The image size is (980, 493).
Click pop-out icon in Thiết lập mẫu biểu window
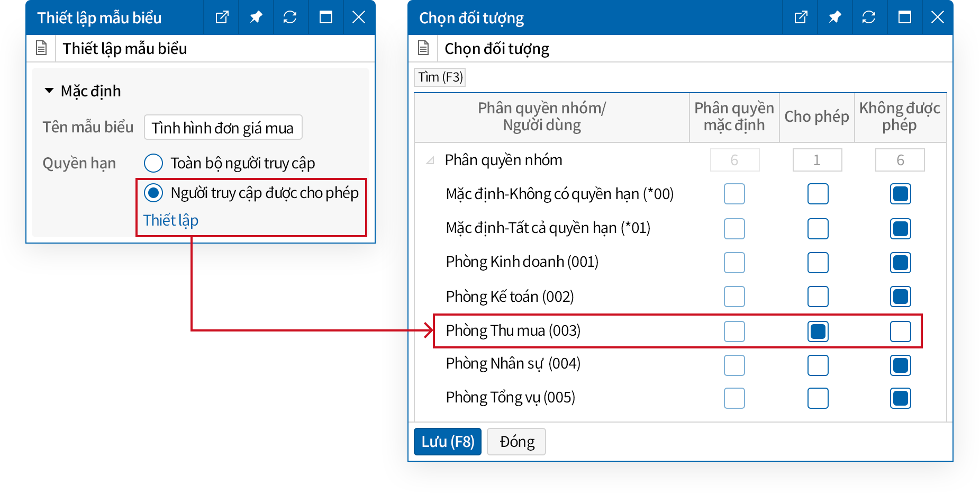coord(222,17)
